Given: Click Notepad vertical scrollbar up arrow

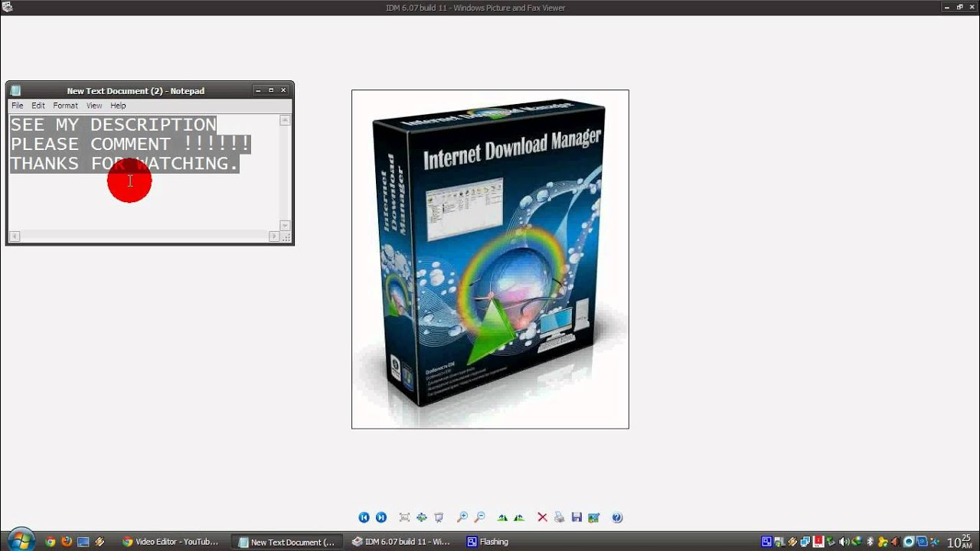Looking at the screenshot, I should coord(285,120).
